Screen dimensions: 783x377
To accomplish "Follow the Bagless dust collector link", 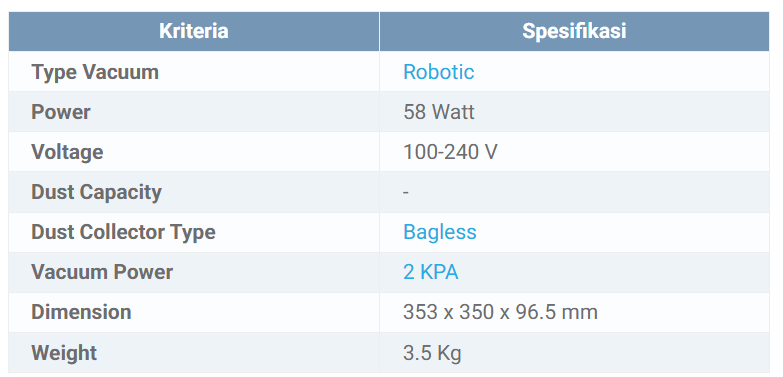I will tap(440, 232).
